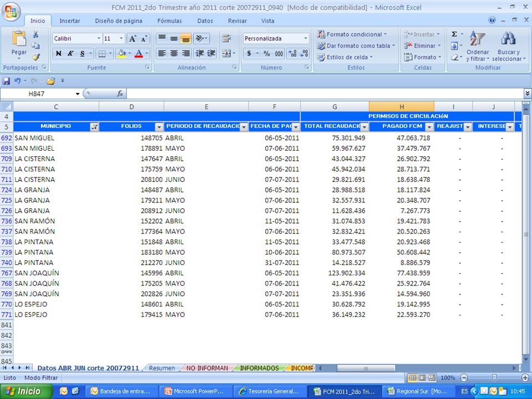Increase indent icon in Alineación
Screen dimensions: 532x399
[211, 53]
